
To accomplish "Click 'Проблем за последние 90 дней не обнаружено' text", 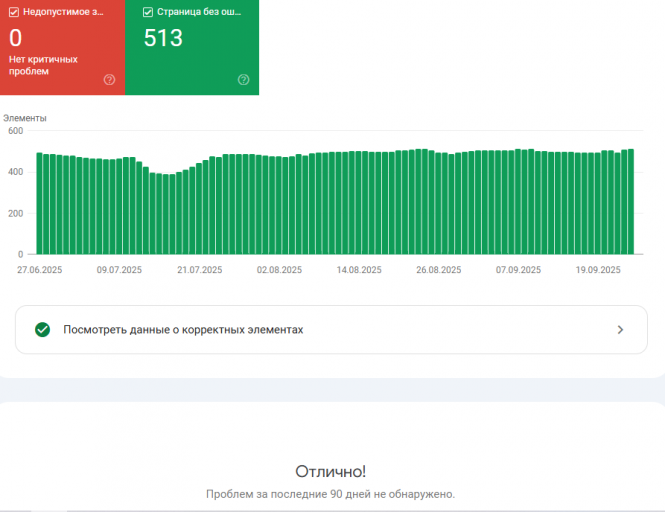I will pyautogui.click(x=330, y=494).
